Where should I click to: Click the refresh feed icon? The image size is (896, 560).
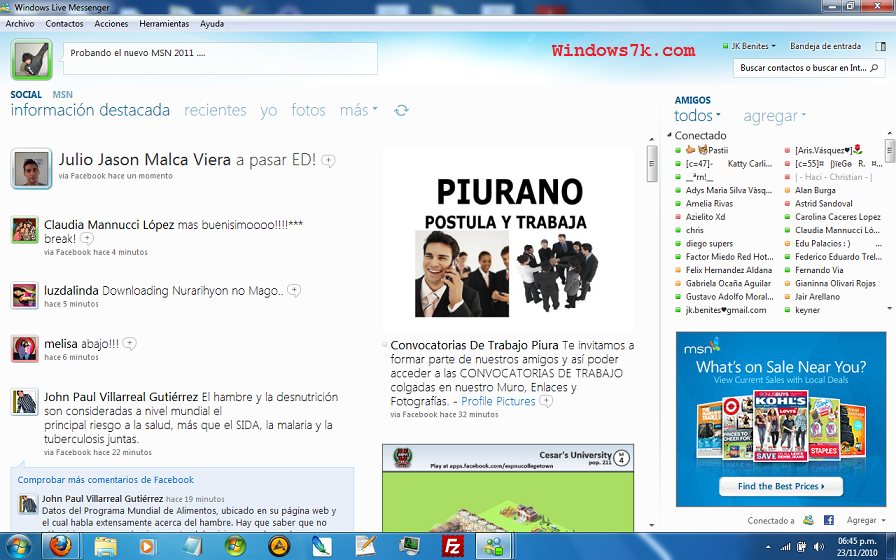(x=401, y=111)
